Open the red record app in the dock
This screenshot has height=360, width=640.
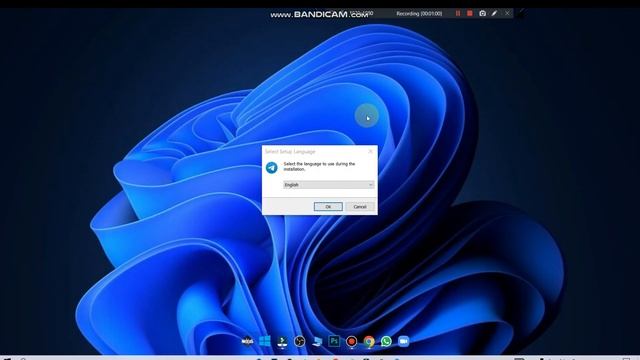click(351, 341)
